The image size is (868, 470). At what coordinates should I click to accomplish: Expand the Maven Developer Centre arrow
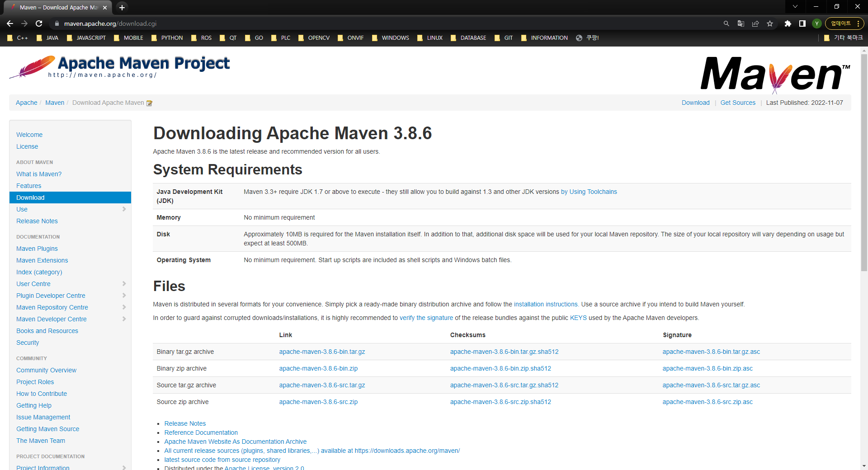click(124, 319)
